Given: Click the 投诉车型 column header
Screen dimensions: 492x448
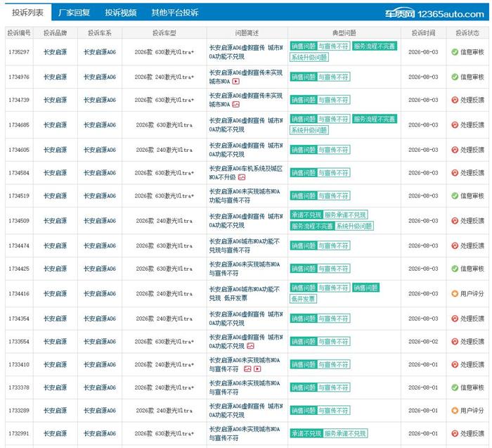Looking at the screenshot, I should [x=164, y=33].
